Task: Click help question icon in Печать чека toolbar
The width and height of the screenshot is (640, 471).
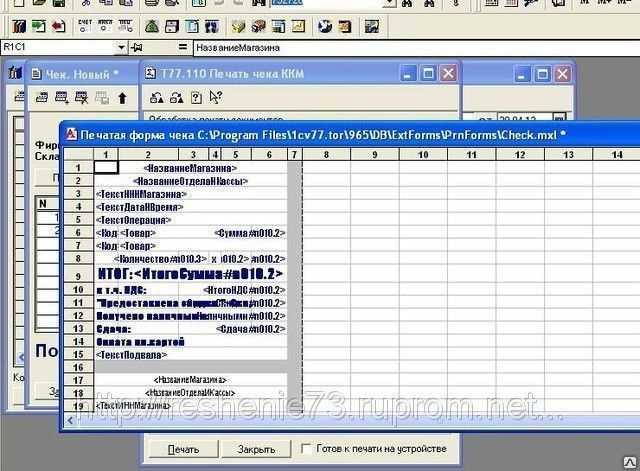Action: point(196,98)
